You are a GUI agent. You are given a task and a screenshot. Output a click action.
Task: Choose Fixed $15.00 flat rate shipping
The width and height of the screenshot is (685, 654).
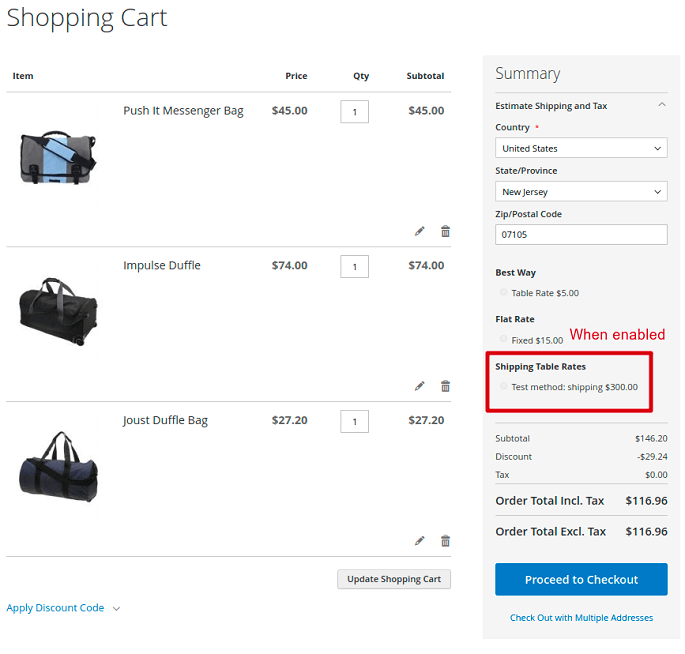pos(504,340)
